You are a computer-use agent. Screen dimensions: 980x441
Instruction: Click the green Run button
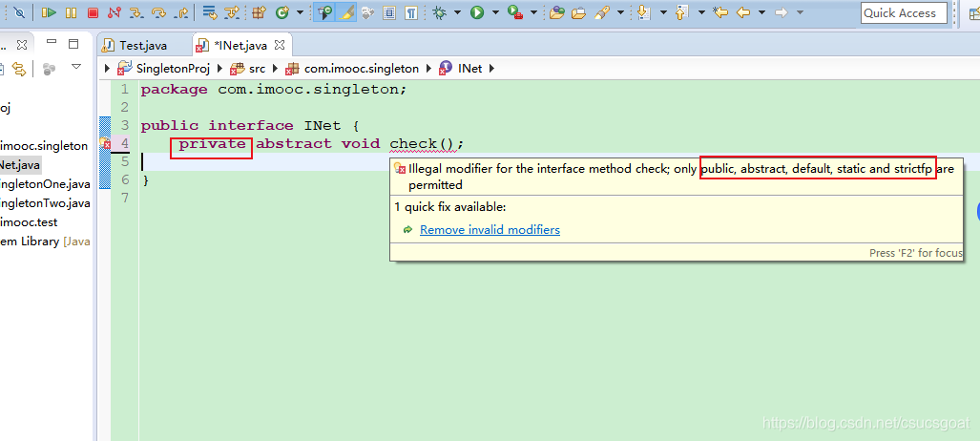[x=477, y=12]
